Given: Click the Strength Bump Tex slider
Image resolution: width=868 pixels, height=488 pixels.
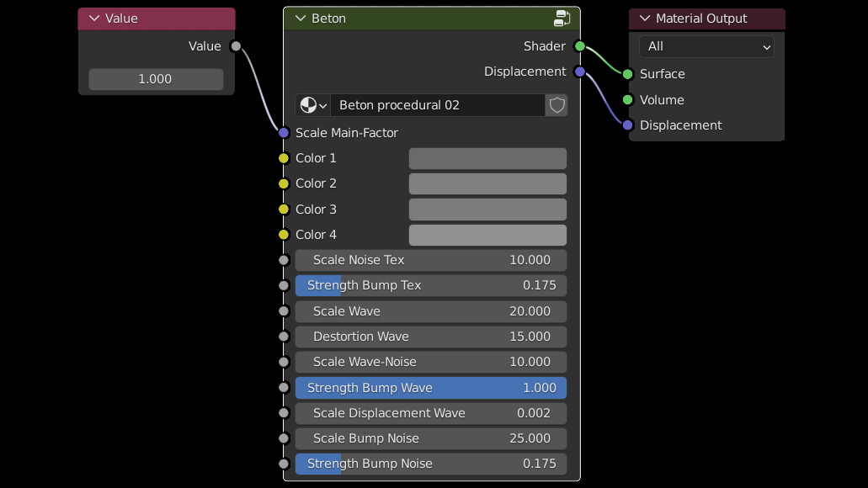Looking at the screenshot, I should click(430, 285).
